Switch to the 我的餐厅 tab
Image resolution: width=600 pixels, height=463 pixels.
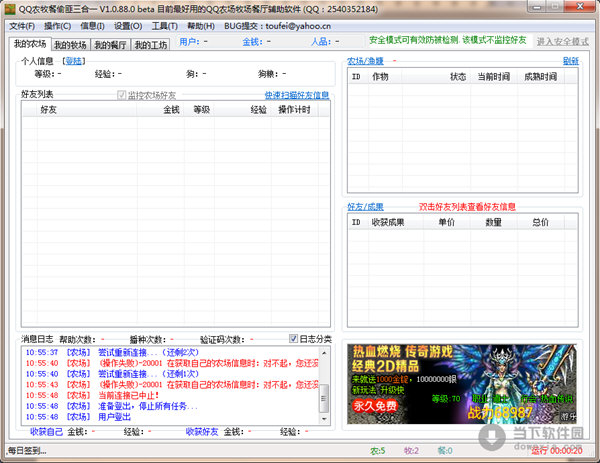(110, 45)
